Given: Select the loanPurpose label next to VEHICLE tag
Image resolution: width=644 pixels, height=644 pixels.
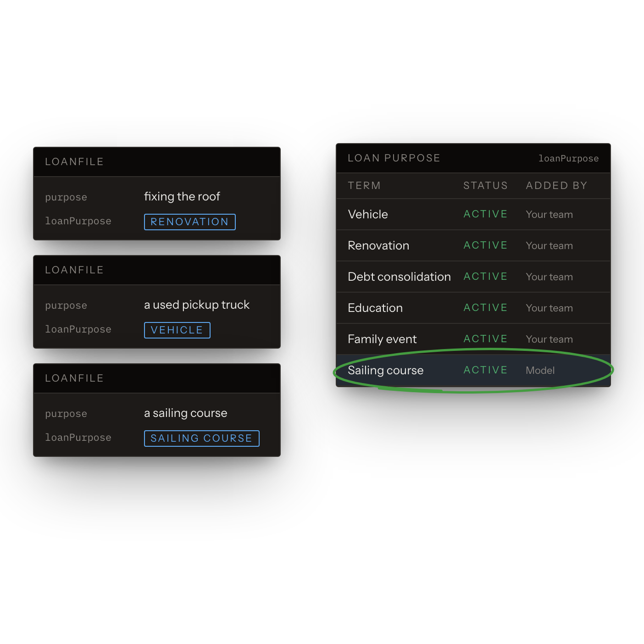Looking at the screenshot, I should point(78,330).
